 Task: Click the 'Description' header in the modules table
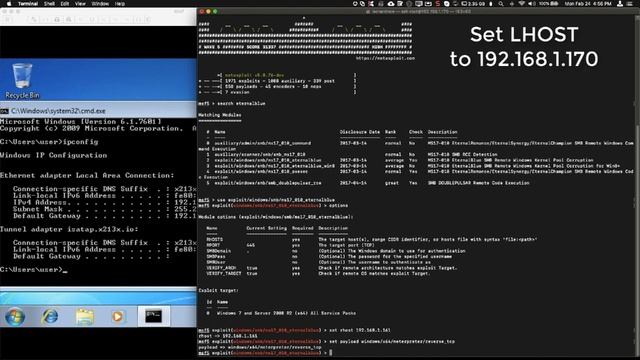click(442, 132)
